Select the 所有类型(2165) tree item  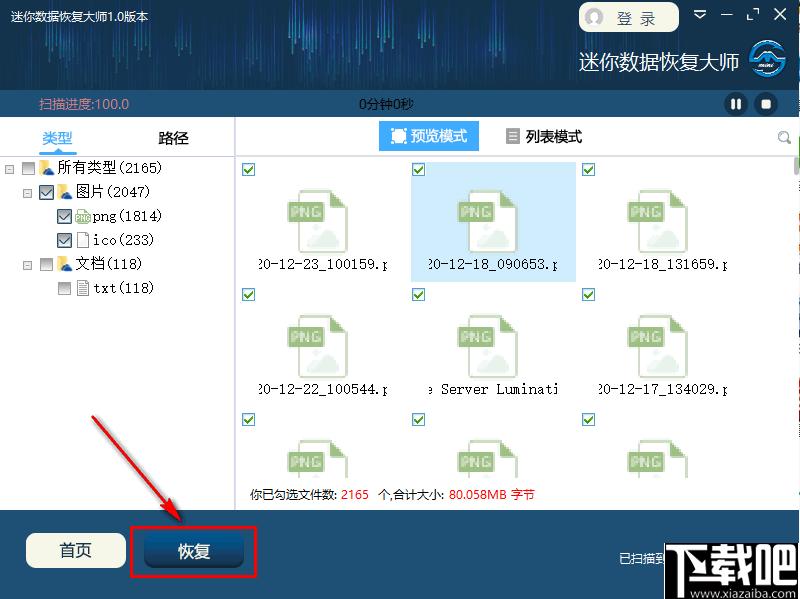pos(109,167)
